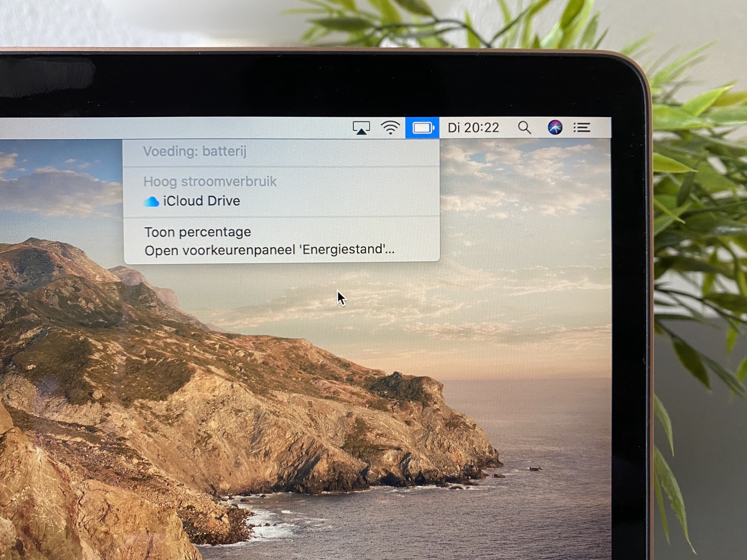The height and width of the screenshot is (560, 747).
Task: Open the AirPlay display menu
Action: coord(361,128)
